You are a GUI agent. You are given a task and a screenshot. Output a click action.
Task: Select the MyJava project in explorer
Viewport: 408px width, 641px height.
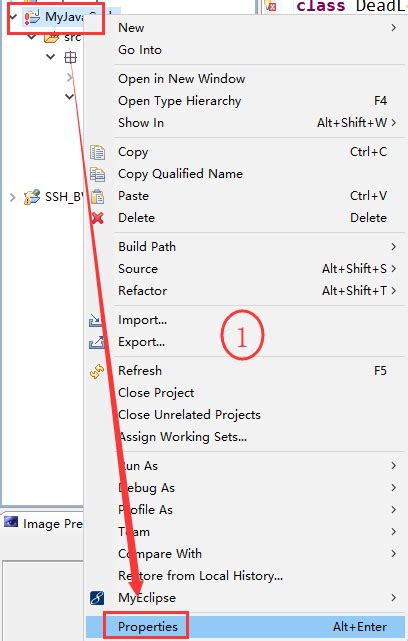point(65,17)
